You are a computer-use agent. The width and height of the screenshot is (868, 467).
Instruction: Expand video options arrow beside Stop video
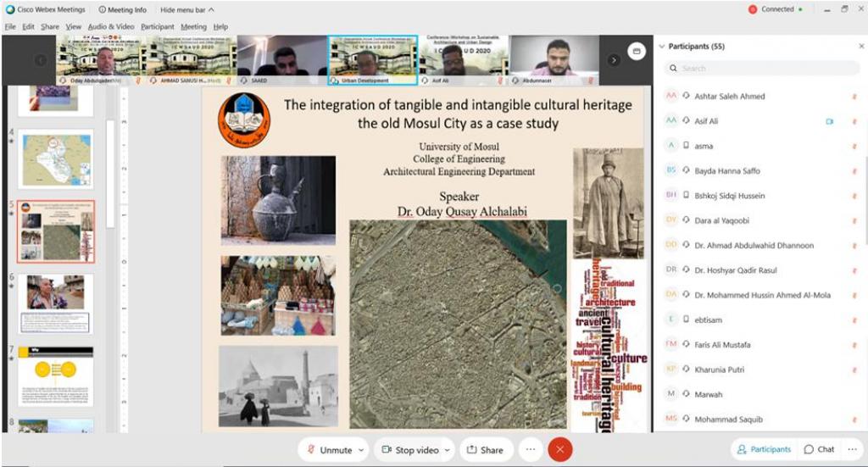(x=447, y=450)
